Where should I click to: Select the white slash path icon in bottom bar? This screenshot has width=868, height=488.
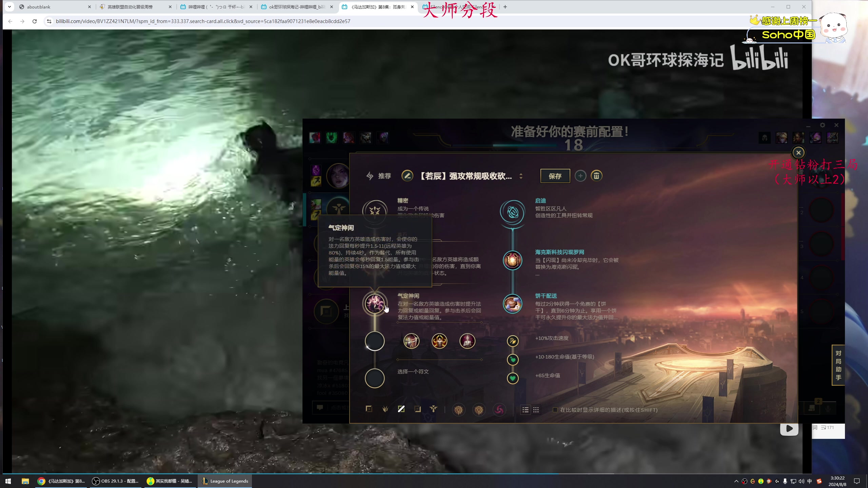point(401,409)
